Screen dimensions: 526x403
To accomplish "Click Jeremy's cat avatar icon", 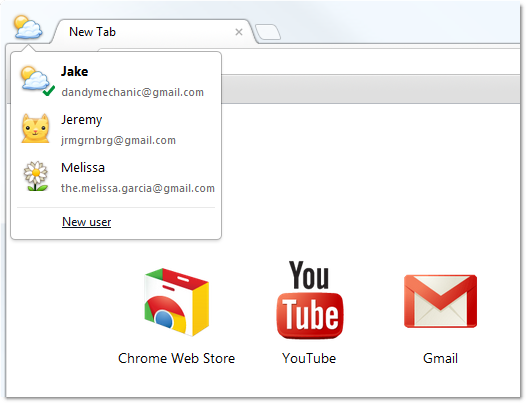I will coord(35,129).
